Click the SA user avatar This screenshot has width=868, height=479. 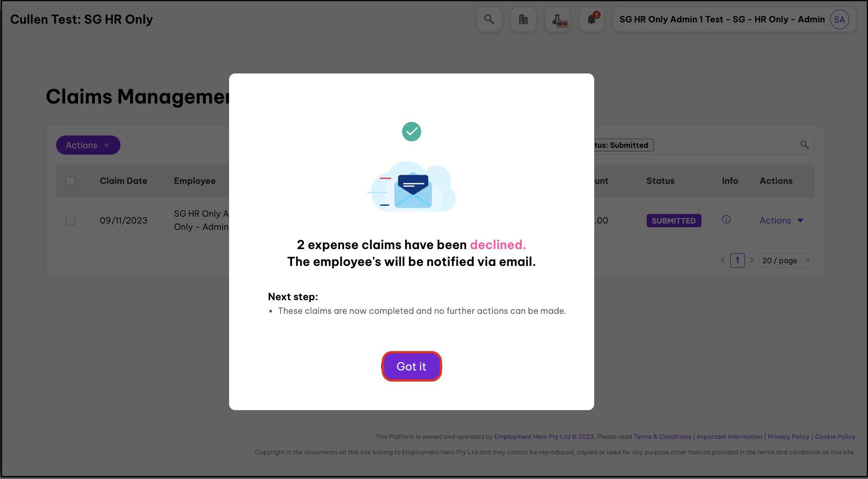pyautogui.click(x=839, y=20)
